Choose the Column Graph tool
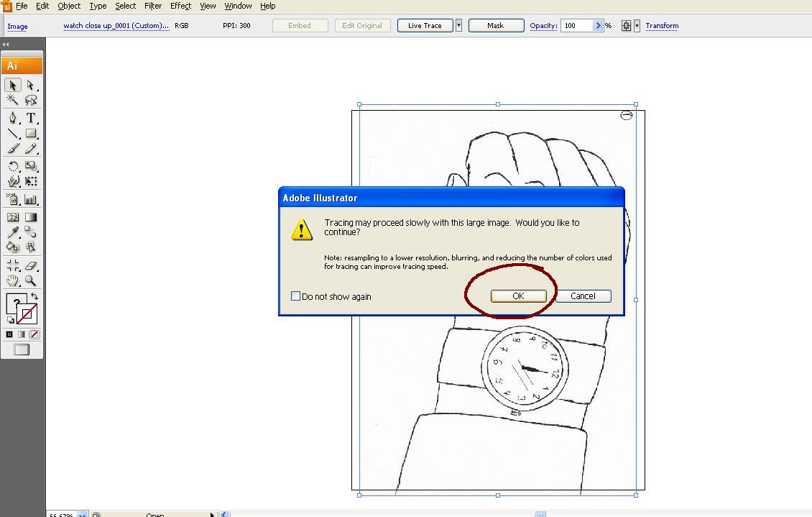Screen dimensions: 812x517 coord(31,199)
